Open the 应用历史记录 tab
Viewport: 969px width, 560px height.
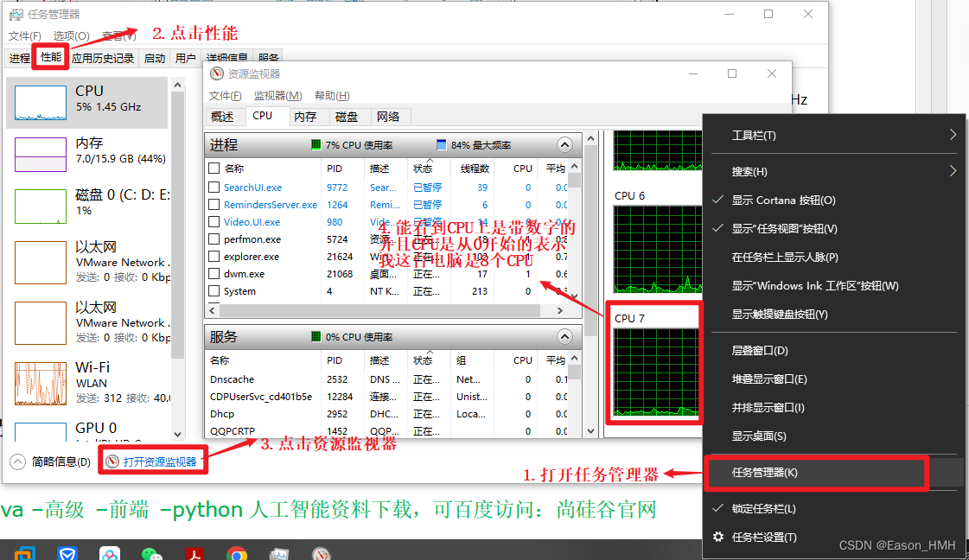[103, 58]
